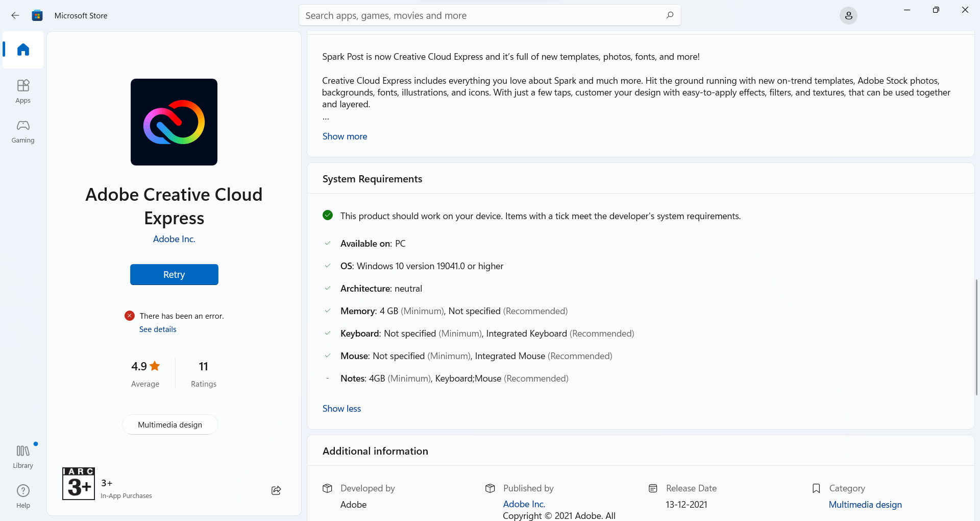
Task: Click the Microsoft Store logo icon
Action: click(x=37, y=15)
